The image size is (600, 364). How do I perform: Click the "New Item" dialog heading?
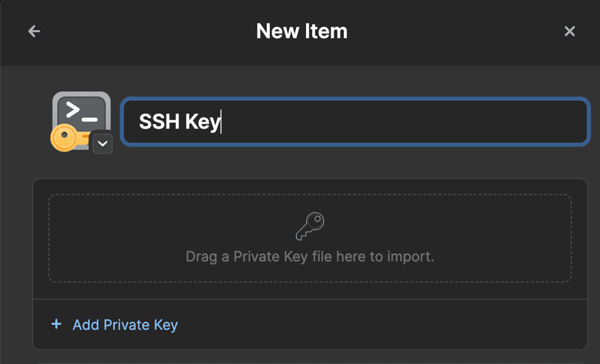[302, 31]
